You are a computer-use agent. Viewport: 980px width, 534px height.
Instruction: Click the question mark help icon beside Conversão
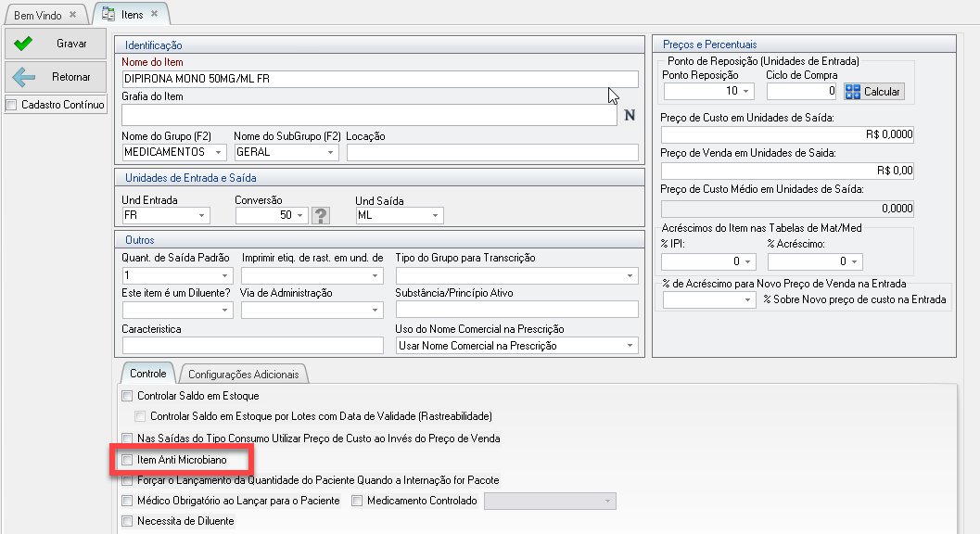[322, 216]
